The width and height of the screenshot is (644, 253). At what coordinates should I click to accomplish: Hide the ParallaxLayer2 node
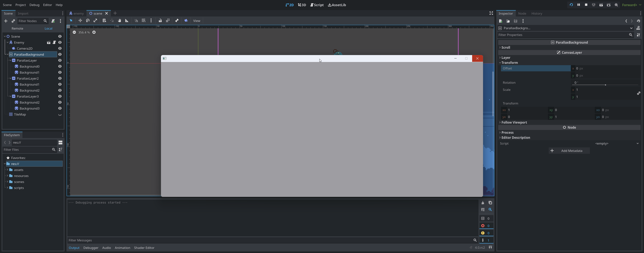(60, 78)
